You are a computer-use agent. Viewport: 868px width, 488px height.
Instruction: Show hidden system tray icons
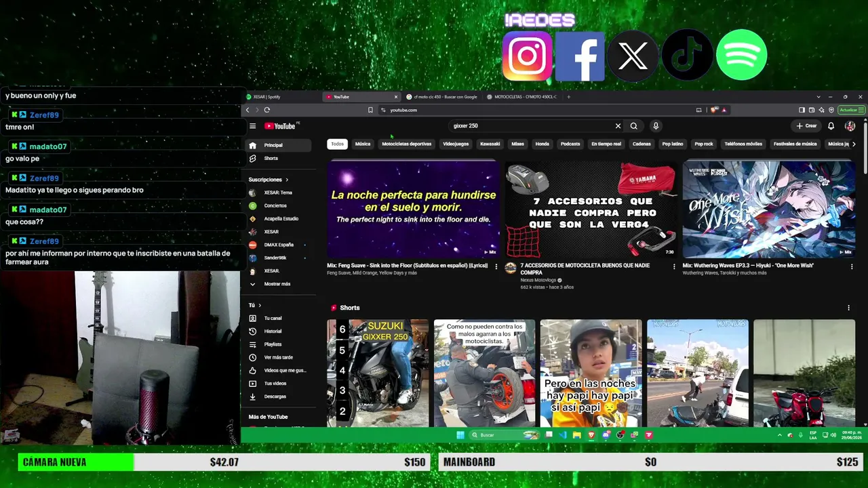pos(779,435)
